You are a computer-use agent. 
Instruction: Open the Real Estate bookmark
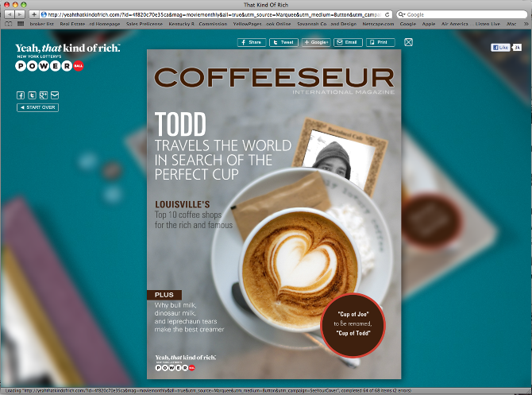click(72, 25)
